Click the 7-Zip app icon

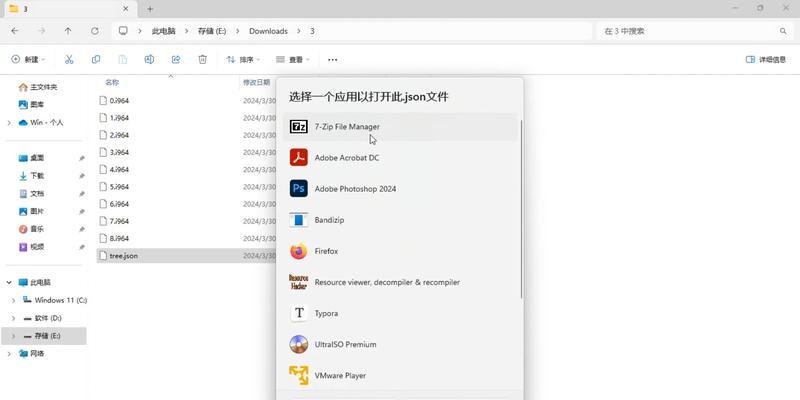(298, 127)
